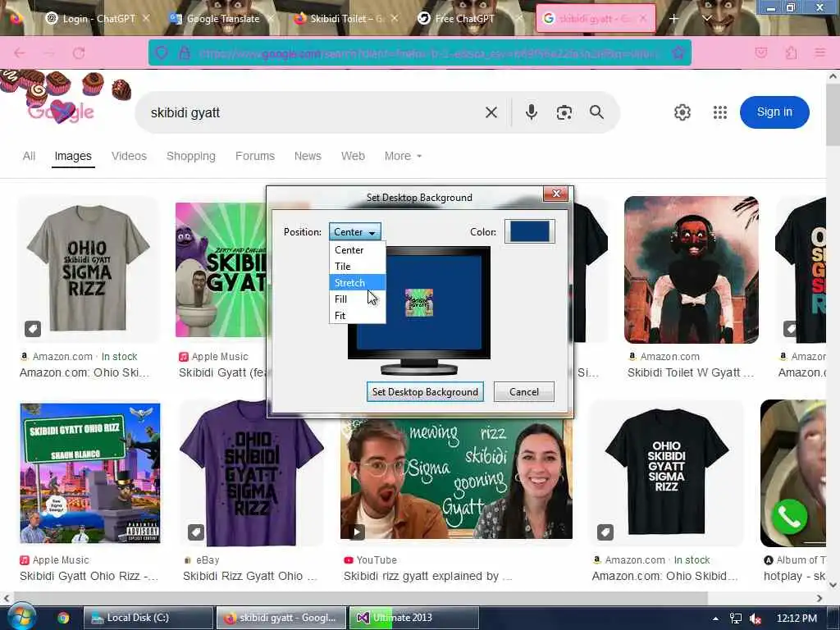Click the magnifying glass search icon
This screenshot has height=630, width=840.
coord(596,112)
